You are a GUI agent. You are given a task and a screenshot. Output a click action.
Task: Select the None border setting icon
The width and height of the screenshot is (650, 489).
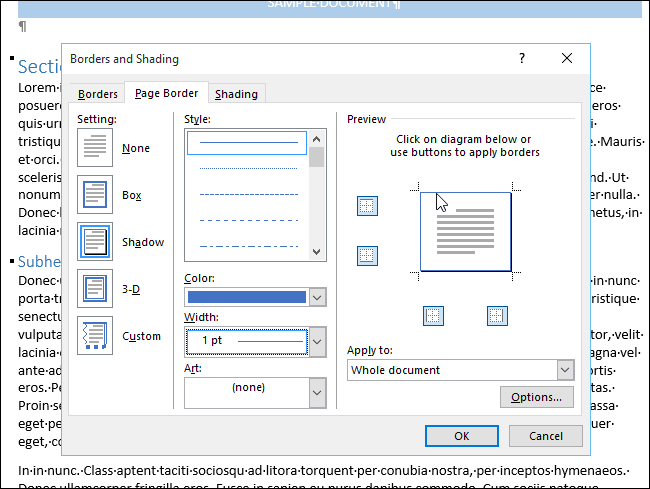[x=95, y=148]
